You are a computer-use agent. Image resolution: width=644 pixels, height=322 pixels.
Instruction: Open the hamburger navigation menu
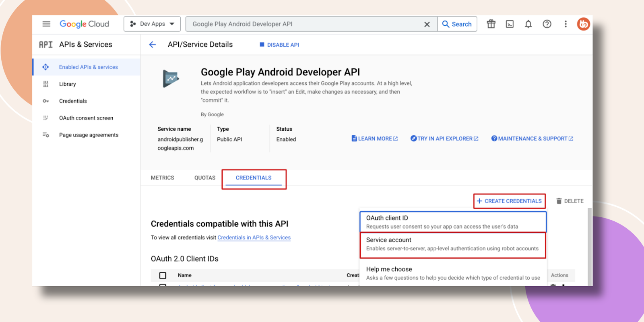point(46,24)
